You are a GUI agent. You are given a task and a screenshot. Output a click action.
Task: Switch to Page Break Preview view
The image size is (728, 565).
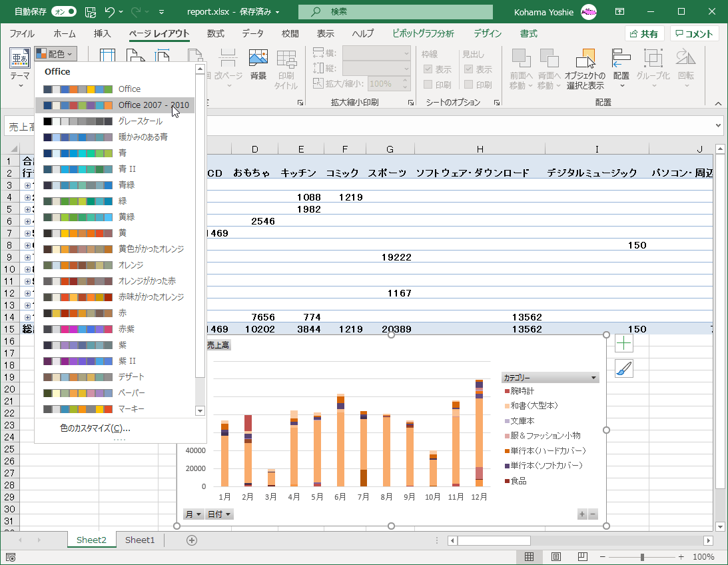click(x=583, y=557)
